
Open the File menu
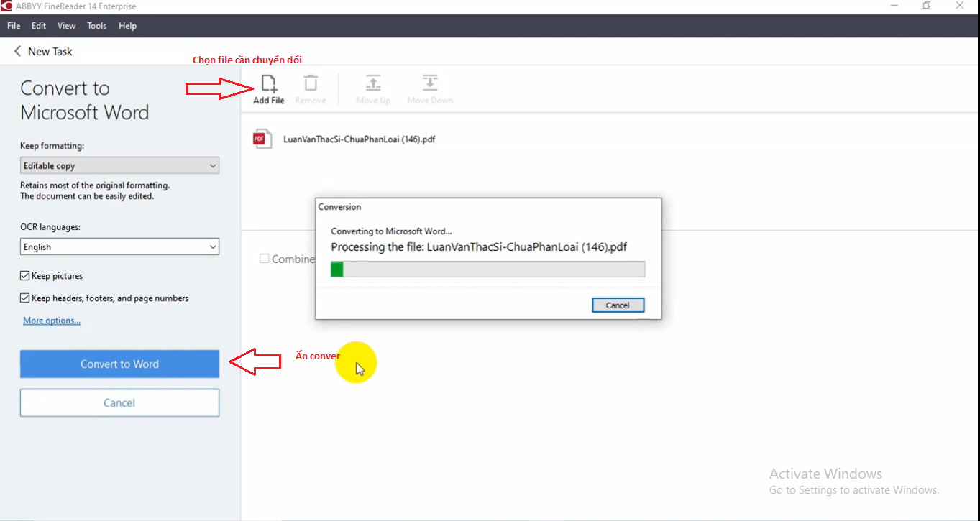tap(14, 26)
